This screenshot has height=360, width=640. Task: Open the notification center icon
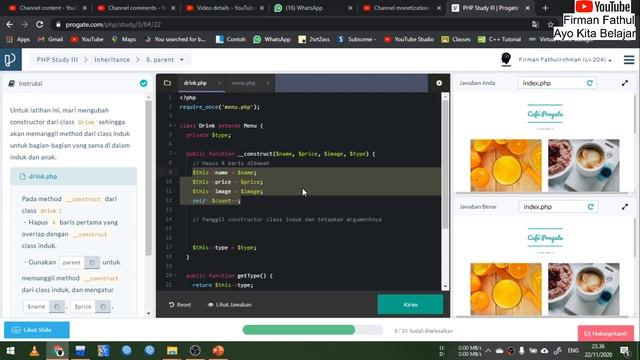click(624, 351)
